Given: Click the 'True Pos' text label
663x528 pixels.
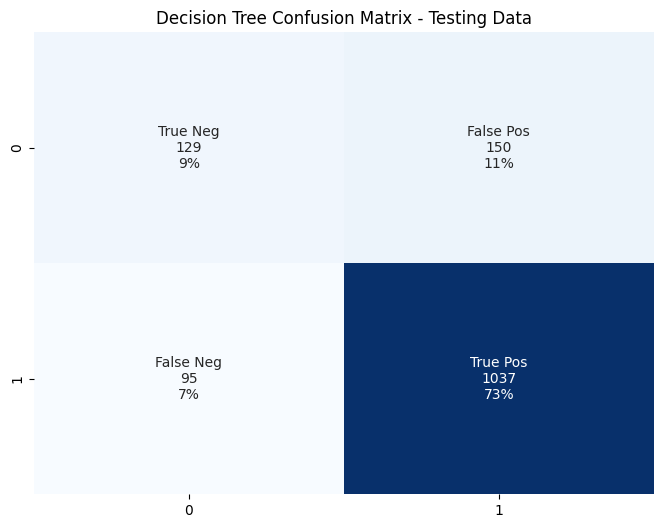Looking at the screenshot, I should tap(499, 362).
